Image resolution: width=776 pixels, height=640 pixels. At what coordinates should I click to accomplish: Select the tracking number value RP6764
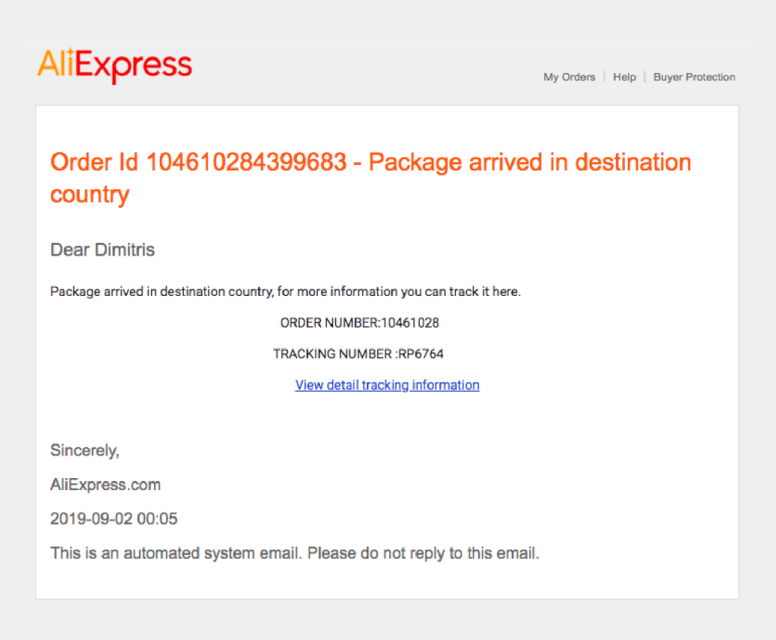pos(421,353)
